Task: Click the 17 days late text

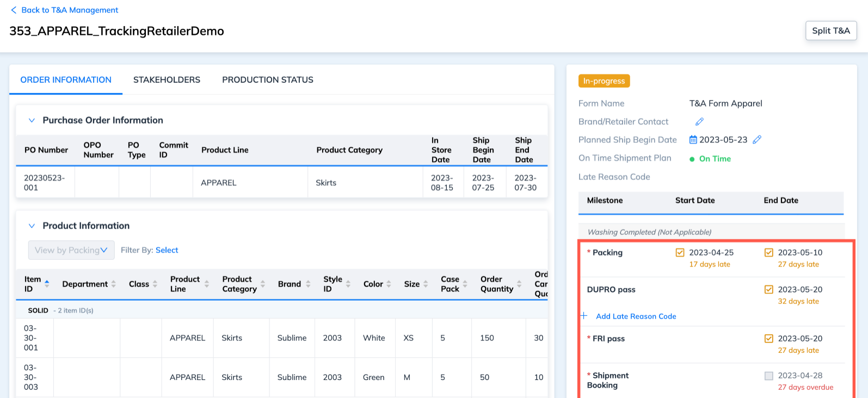Action: (x=710, y=264)
